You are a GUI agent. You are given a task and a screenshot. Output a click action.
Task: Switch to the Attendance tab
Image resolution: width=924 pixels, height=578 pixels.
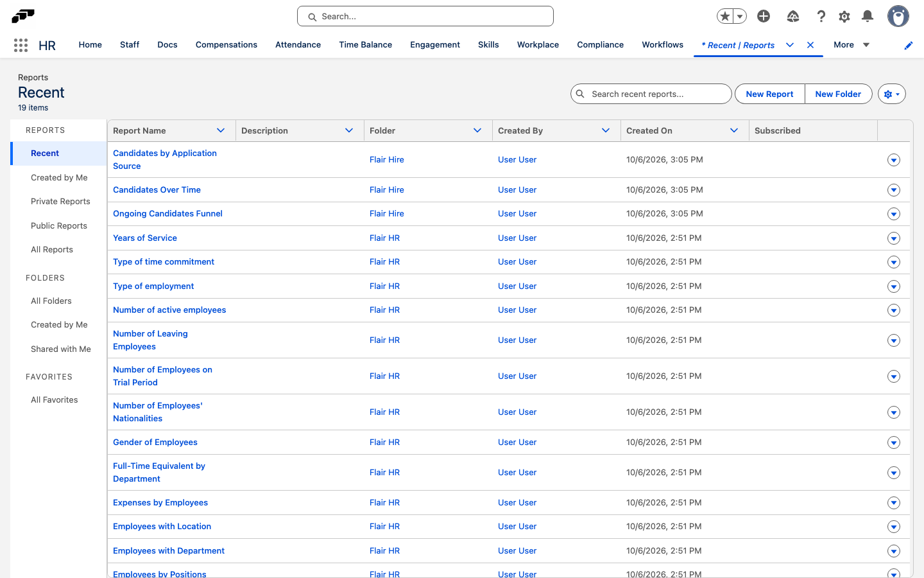click(x=298, y=45)
